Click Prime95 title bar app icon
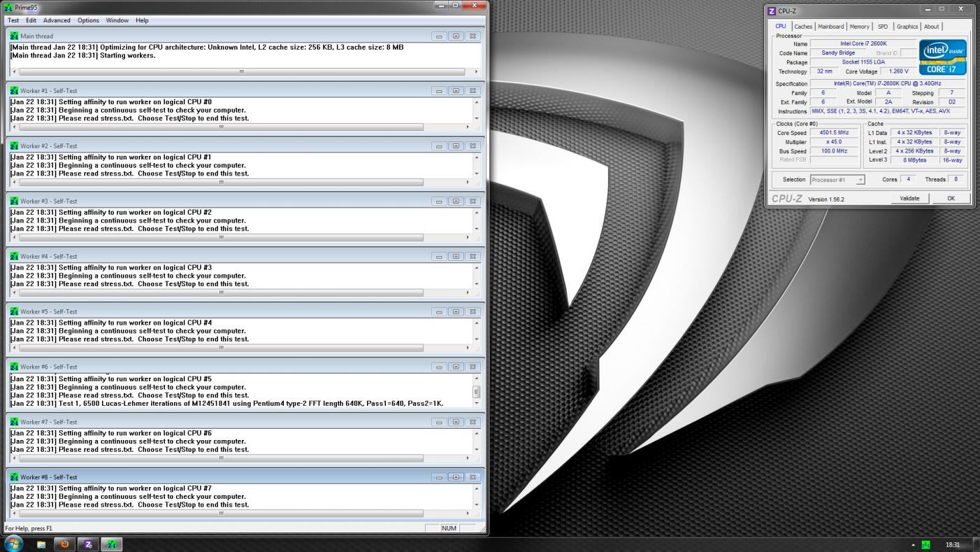The height and width of the screenshot is (552, 980). (x=8, y=8)
